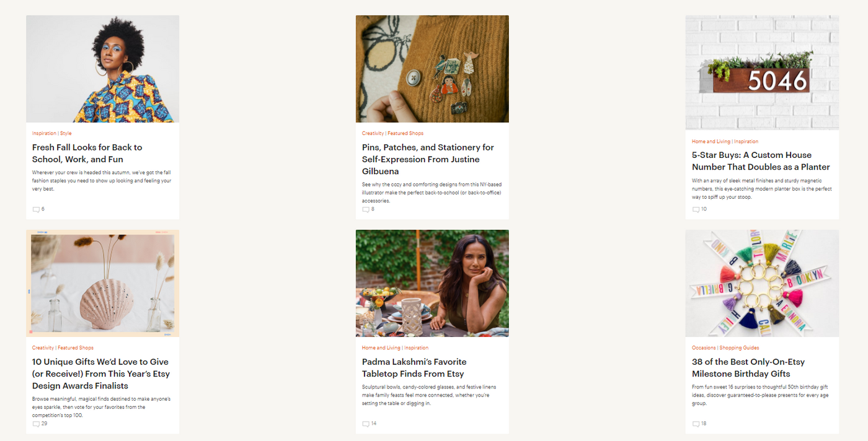The width and height of the screenshot is (868, 441).
Task: Click comment icon on 10 Unique Gifts card
Action: [36, 424]
